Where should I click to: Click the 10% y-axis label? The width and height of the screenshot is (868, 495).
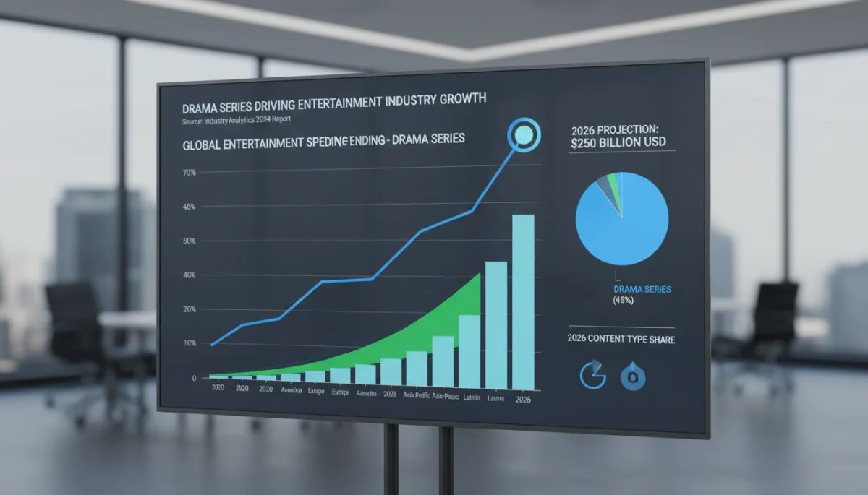[x=190, y=343]
